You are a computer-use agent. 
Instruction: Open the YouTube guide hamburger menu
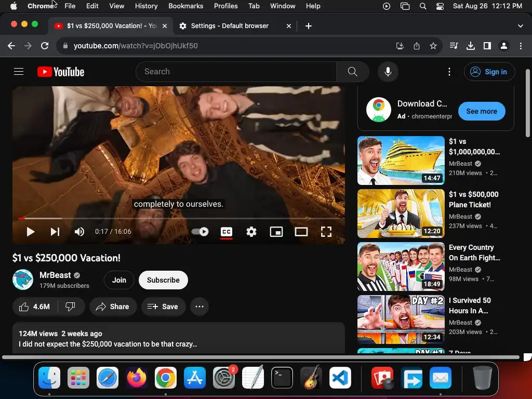[x=19, y=72]
